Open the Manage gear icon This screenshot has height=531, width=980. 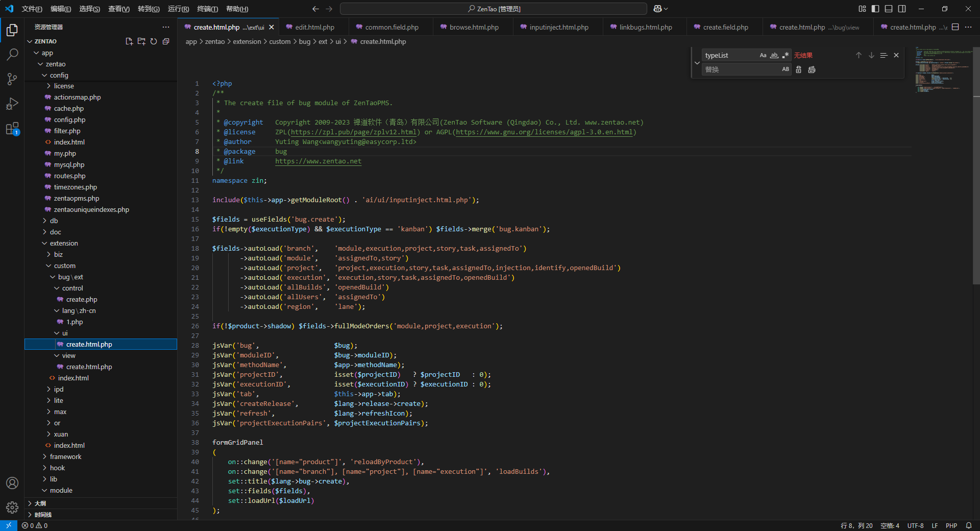[x=12, y=507]
